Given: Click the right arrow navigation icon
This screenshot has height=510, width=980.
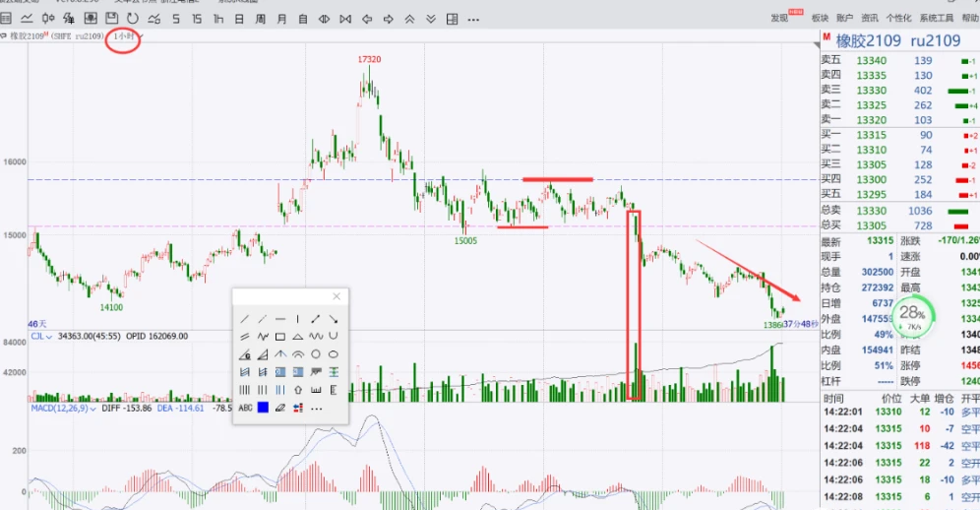Looking at the screenshot, I should coord(388,20).
